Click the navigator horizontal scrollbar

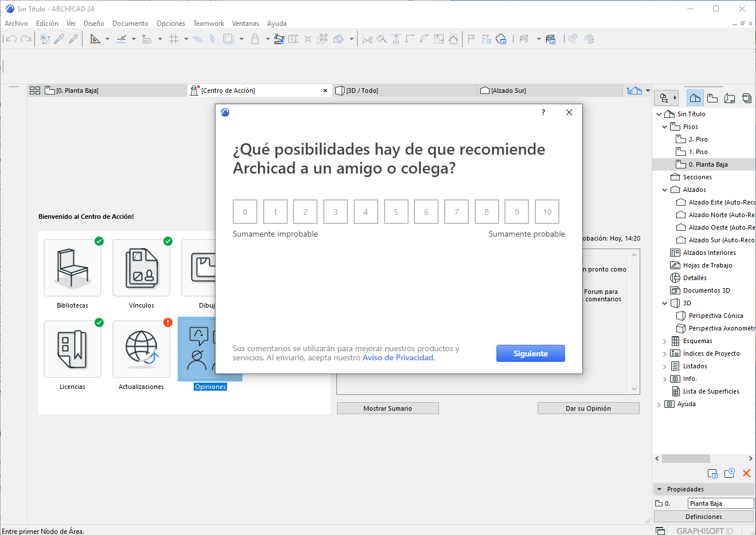pyautogui.click(x=686, y=458)
